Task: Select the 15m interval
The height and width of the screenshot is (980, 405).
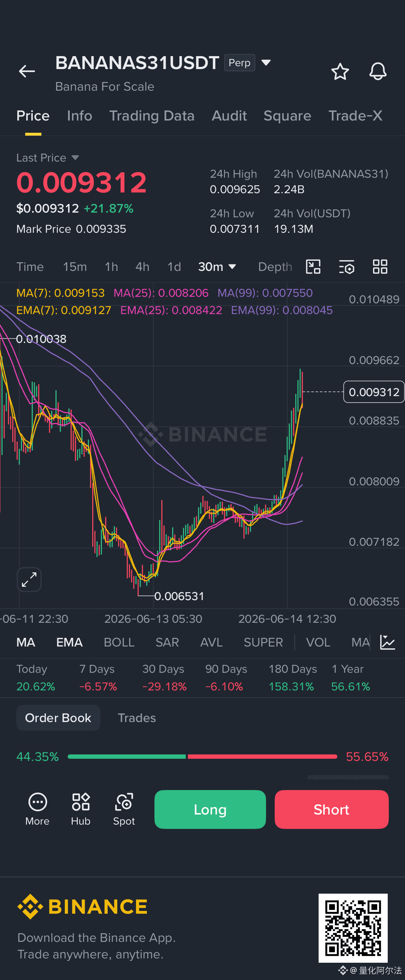Action: [x=75, y=267]
